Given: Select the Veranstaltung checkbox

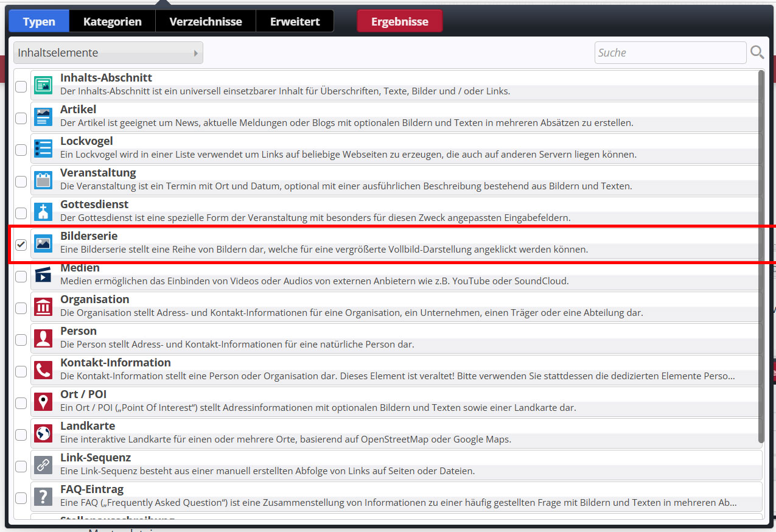Looking at the screenshot, I should tap(21, 181).
